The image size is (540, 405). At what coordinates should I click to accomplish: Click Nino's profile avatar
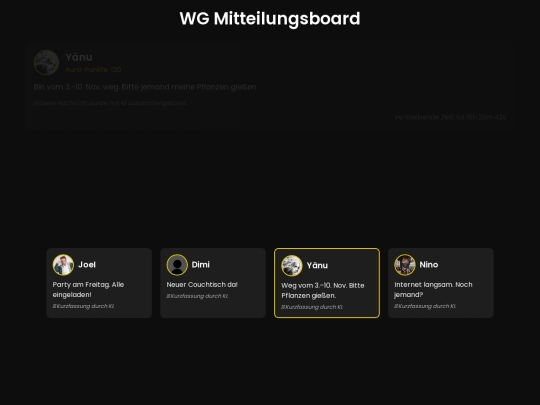pyautogui.click(x=405, y=265)
